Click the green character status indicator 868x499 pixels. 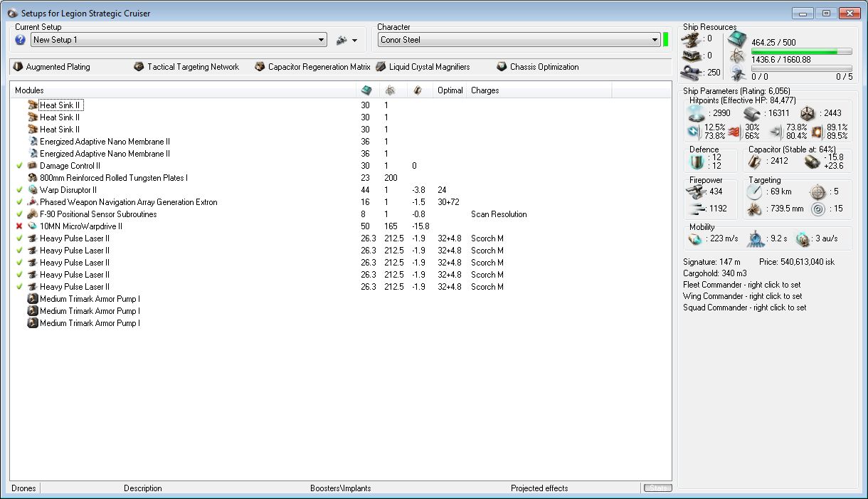coord(666,40)
